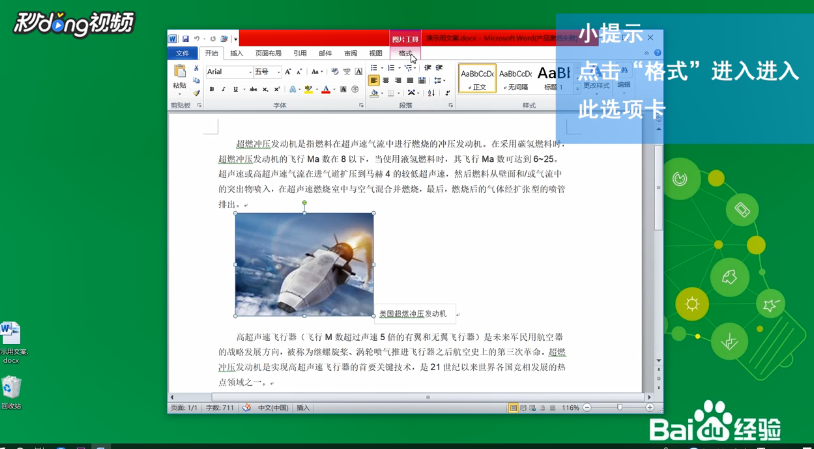
Task: Expand the 字体 group dialog launcher
Action: pyautogui.click(x=361, y=105)
